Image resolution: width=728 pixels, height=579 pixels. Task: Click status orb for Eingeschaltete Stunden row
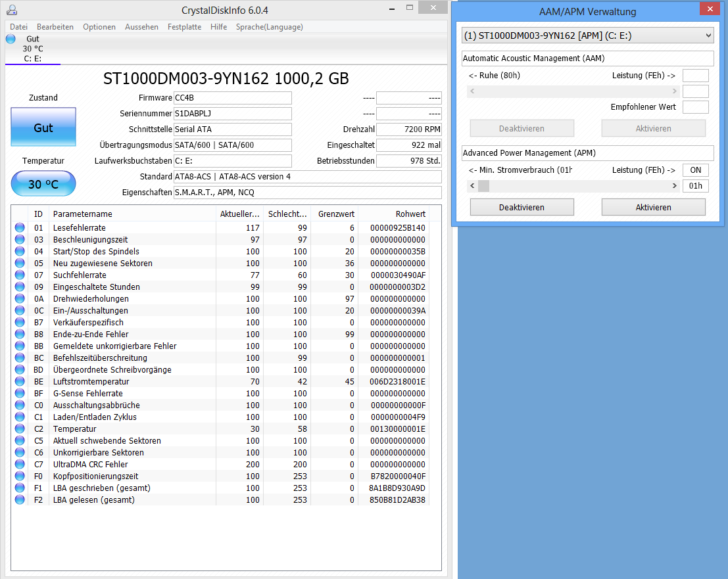pyautogui.click(x=20, y=287)
